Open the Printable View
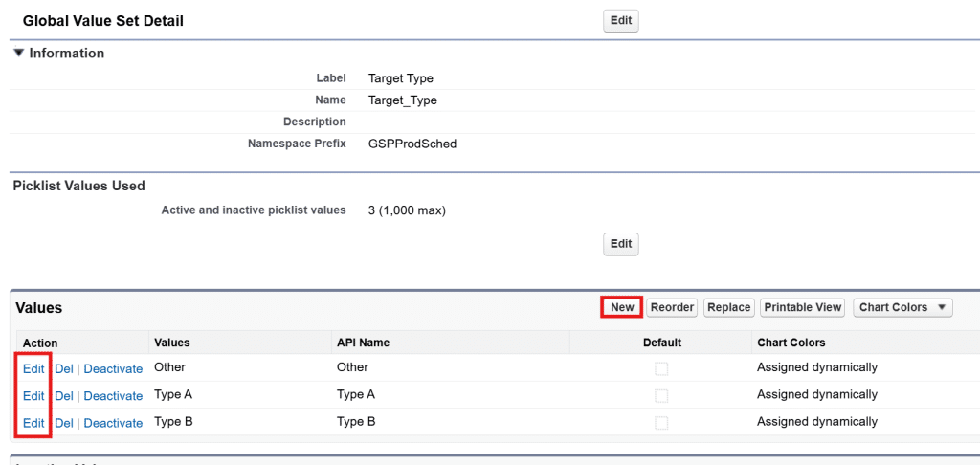Viewport: 980px width, 465px height. pyautogui.click(x=802, y=307)
